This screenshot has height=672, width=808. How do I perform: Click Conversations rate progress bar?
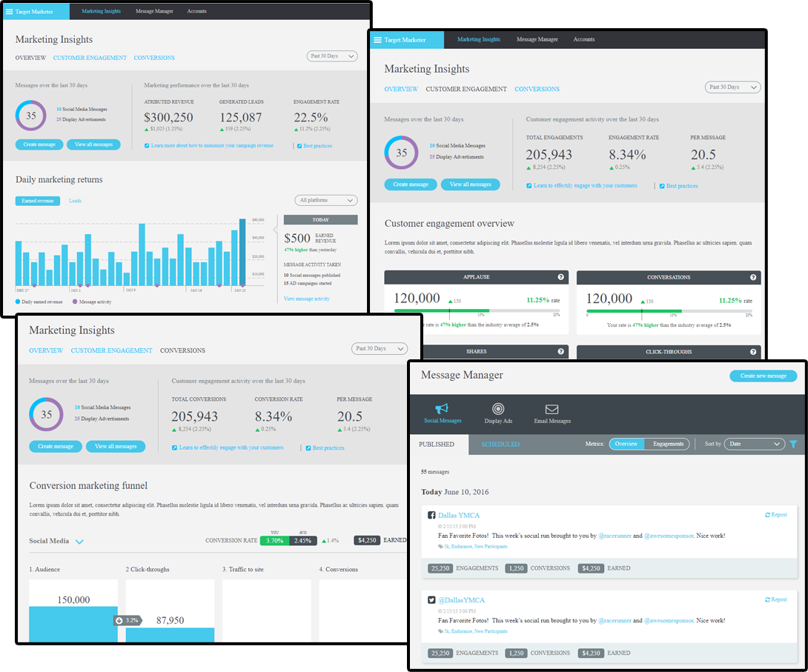tap(669, 311)
